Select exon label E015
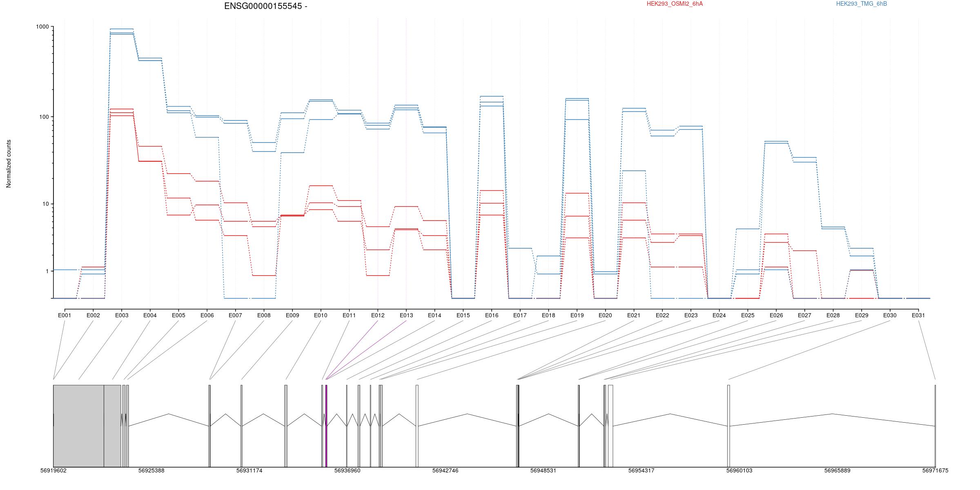 coord(463,315)
